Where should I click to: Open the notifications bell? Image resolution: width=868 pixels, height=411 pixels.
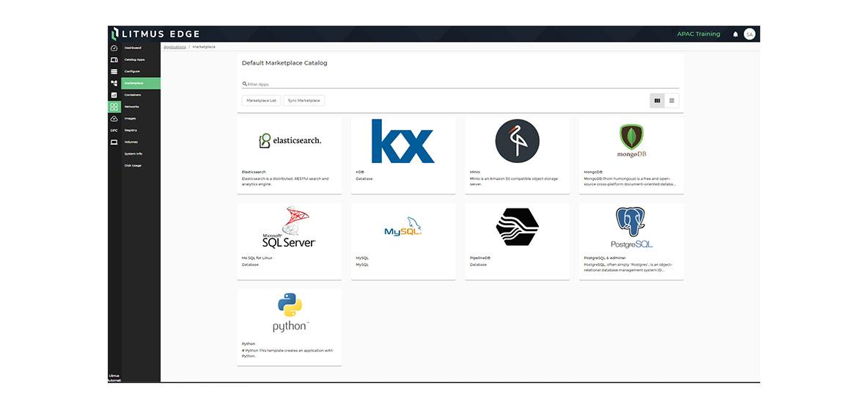[735, 34]
